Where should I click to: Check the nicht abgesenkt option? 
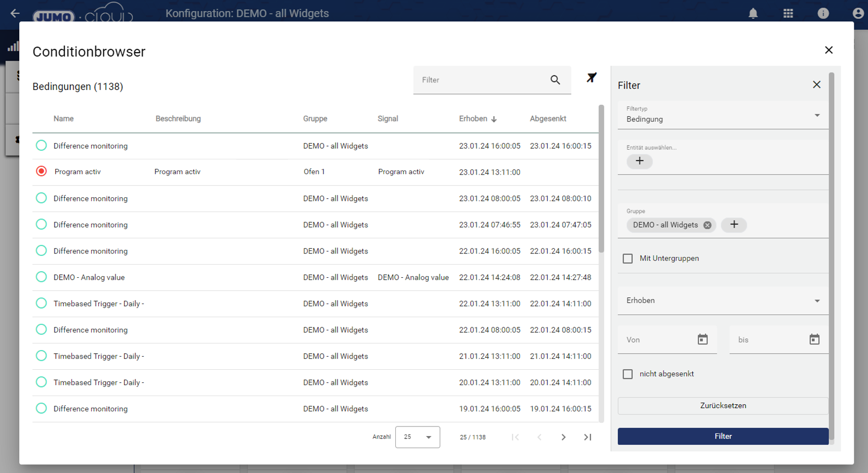[x=628, y=374]
